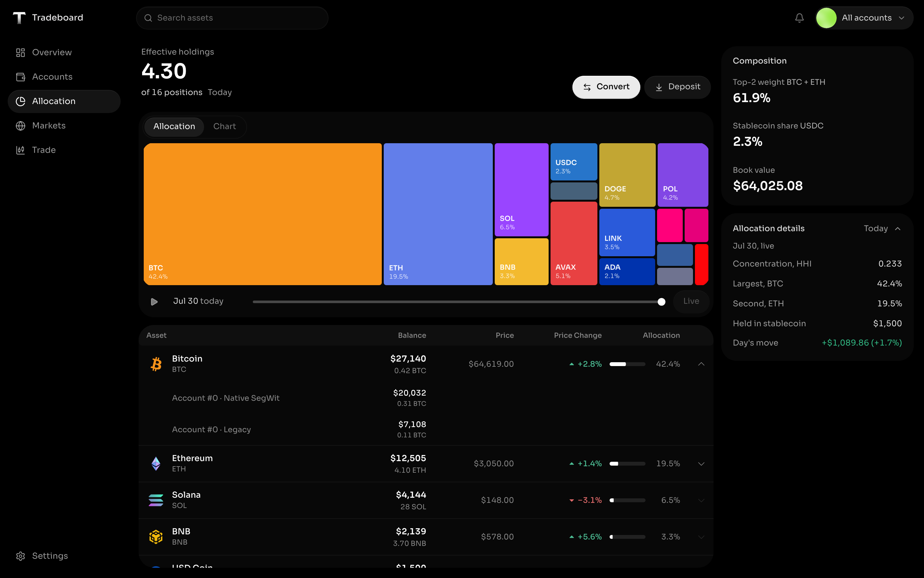Image resolution: width=924 pixels, height=578 pixels.
Task: Expand the BNB row
Action: click(x=701, y=537)
